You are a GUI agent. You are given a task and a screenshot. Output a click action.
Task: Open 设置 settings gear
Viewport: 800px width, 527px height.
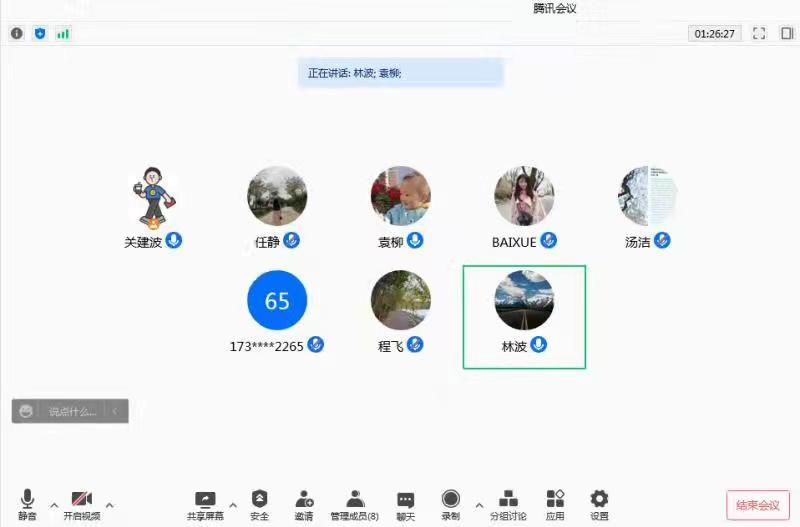pyautogui.click(x=599, y=504)
